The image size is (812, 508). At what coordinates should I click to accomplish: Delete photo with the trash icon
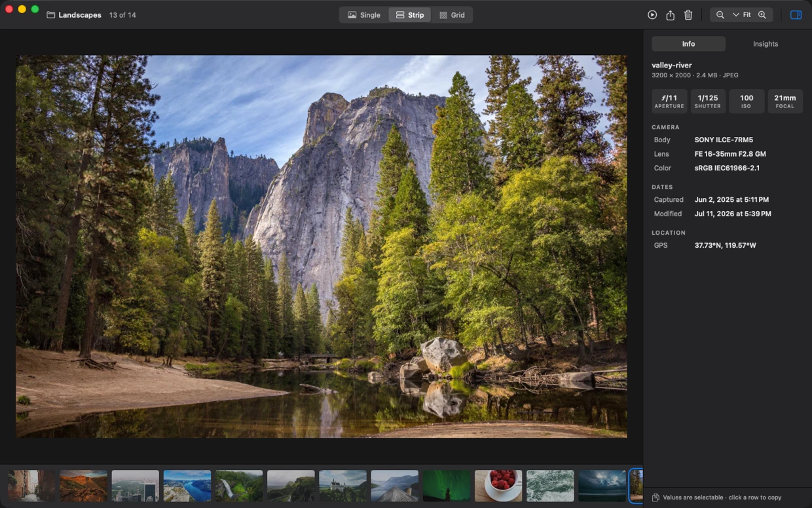(688, 15)
